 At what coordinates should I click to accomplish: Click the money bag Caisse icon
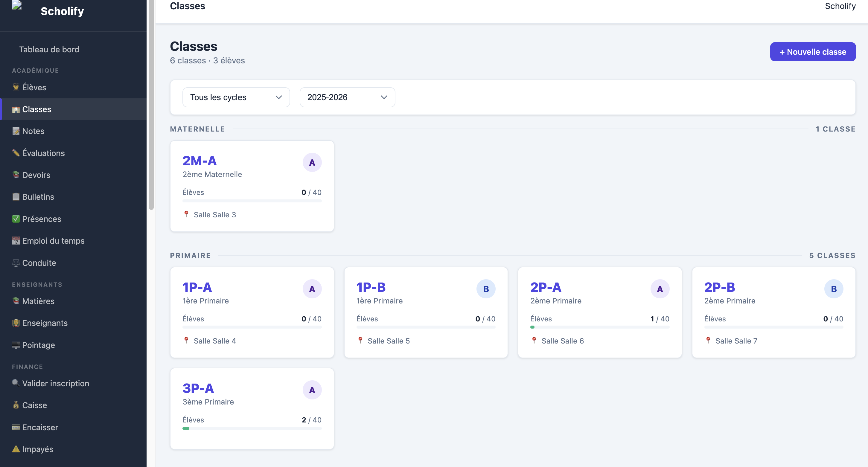[x=16, y=405]
